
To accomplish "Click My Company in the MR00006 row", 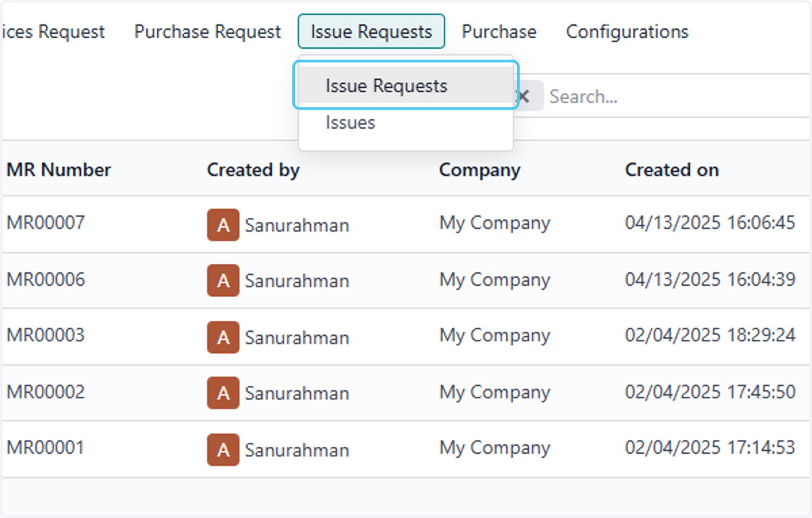I will click(495, 280).
